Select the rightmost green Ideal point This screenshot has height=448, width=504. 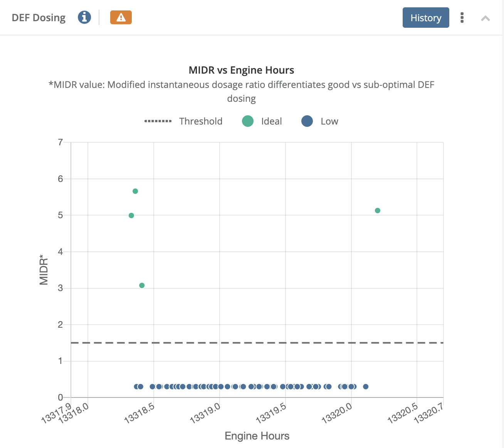pos(378,211)
